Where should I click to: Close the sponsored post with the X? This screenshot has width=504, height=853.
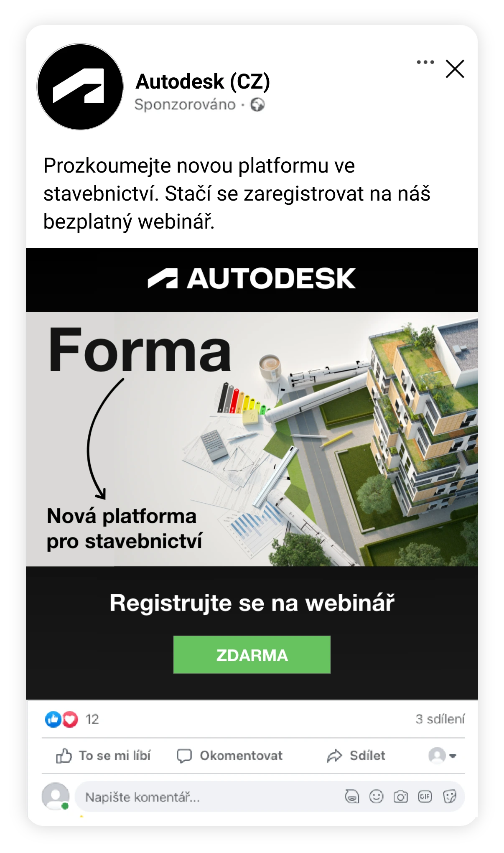point(455,69)
